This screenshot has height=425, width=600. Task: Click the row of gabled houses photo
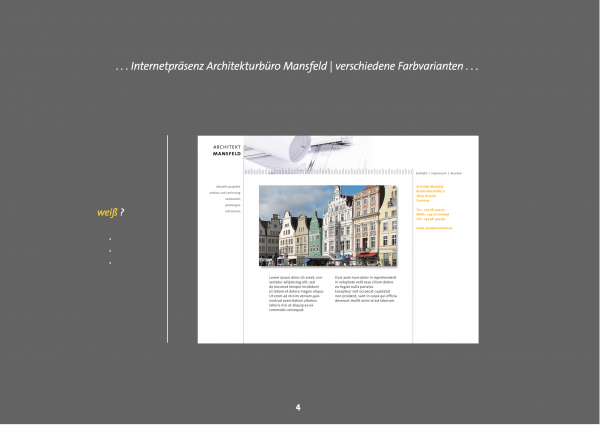328,225
